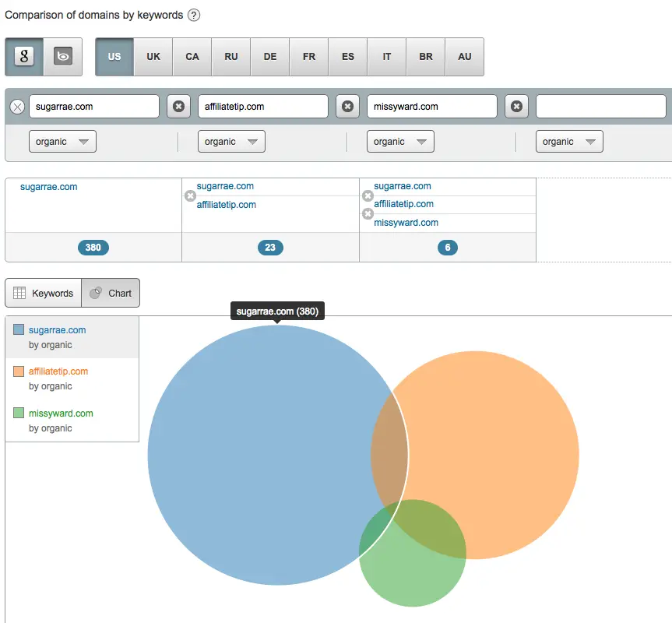Open organic dropdown under the empty field
Image resolution: width=672 pixels, height=623 pixels.
[x=569, y=142]
